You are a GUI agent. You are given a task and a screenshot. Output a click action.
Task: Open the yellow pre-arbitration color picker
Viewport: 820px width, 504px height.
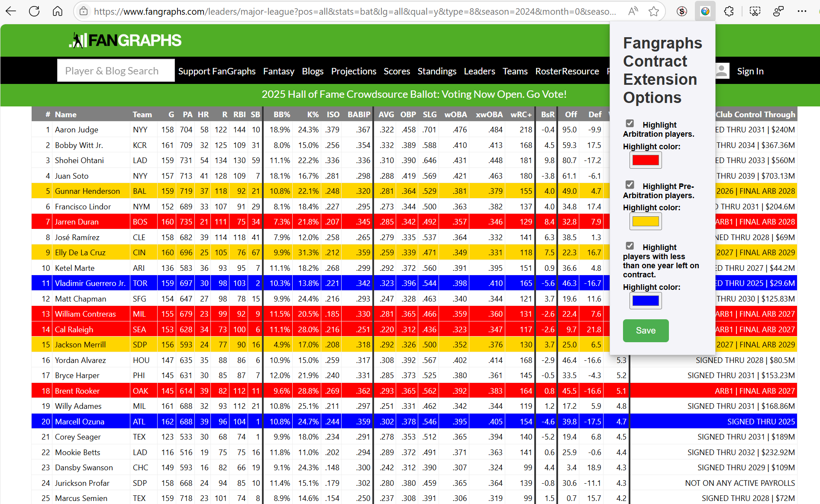646,222
